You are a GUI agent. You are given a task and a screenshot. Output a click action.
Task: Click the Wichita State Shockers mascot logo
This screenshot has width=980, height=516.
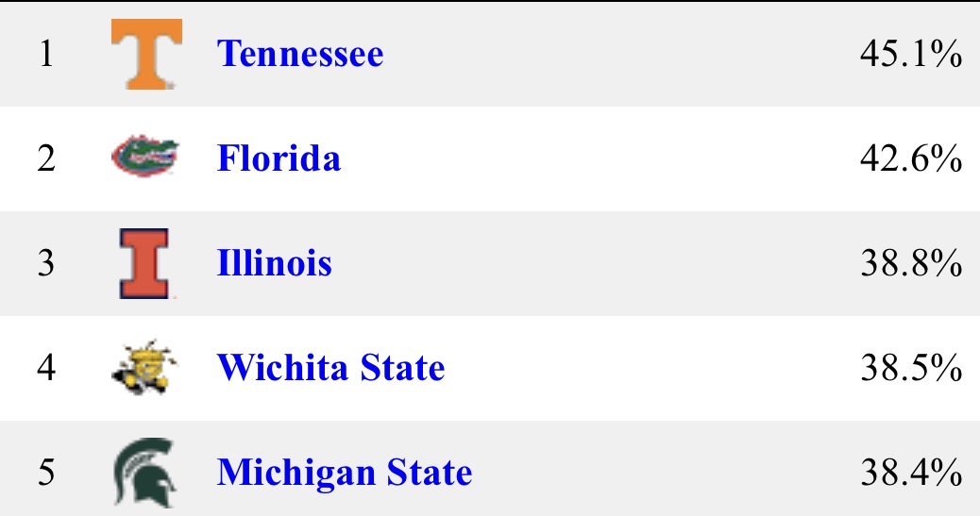coord(144,367)
